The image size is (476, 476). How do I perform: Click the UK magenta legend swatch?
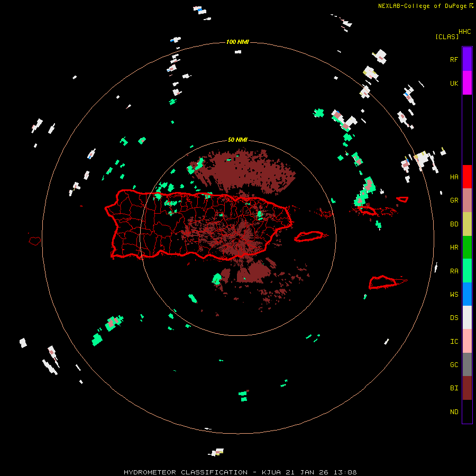click(467, 83)
